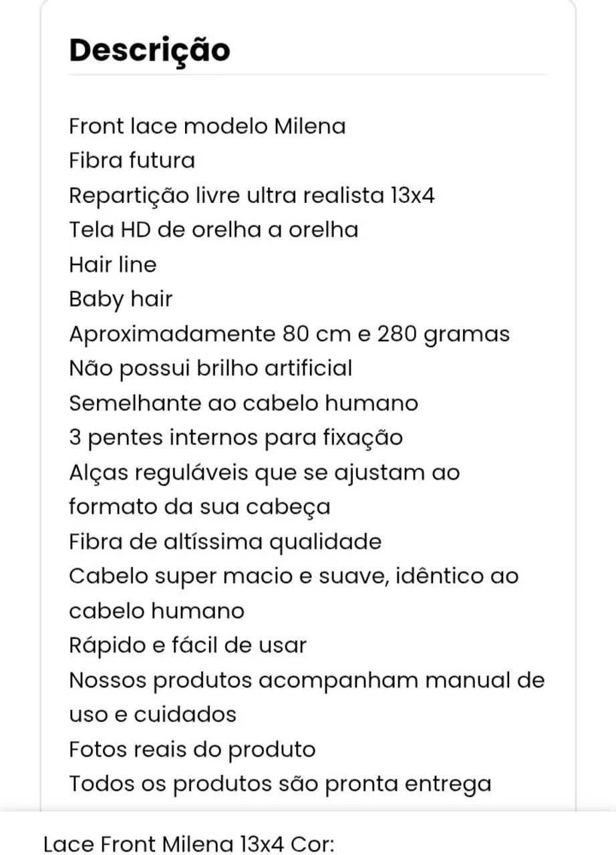The width and height of the screenshot is (616, 855).
Task: Tap the 'Hair line' text
Action: pos(112,265)
